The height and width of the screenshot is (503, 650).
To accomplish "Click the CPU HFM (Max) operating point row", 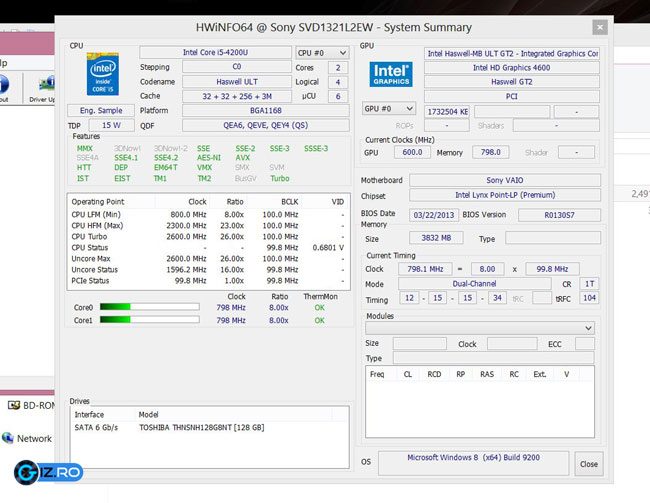I will [x=208, y=226].
